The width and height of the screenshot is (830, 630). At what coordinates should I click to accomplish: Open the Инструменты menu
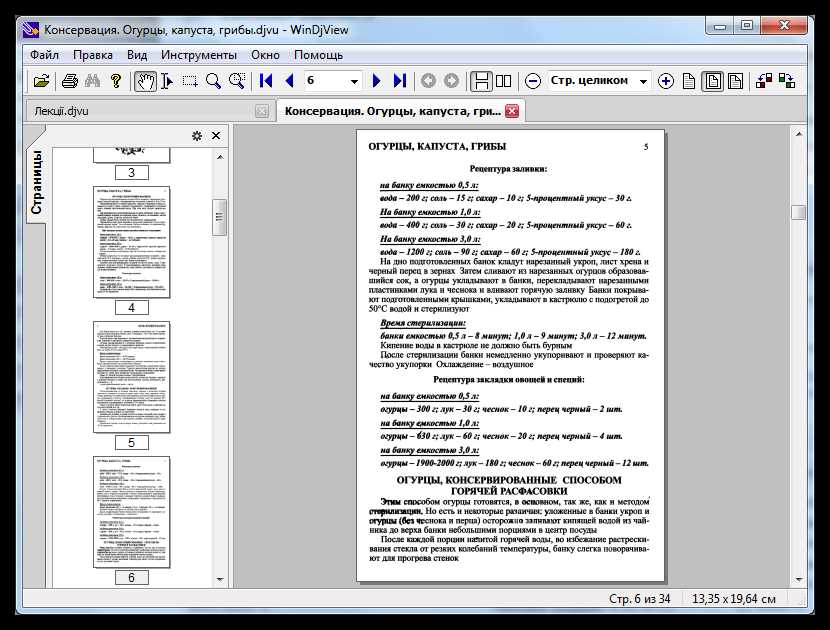[x=199, y=55]
